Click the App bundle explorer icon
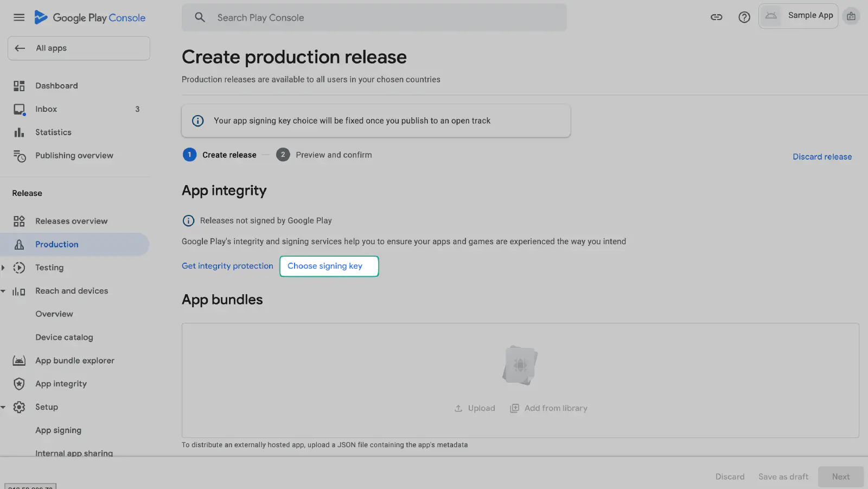868x489 pixels. [19, 360]
